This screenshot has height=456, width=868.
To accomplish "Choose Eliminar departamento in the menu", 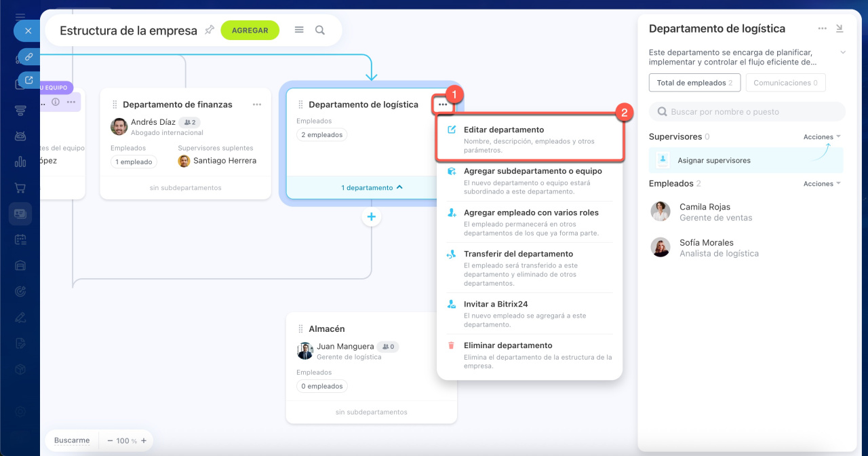I will pos(507,345).
